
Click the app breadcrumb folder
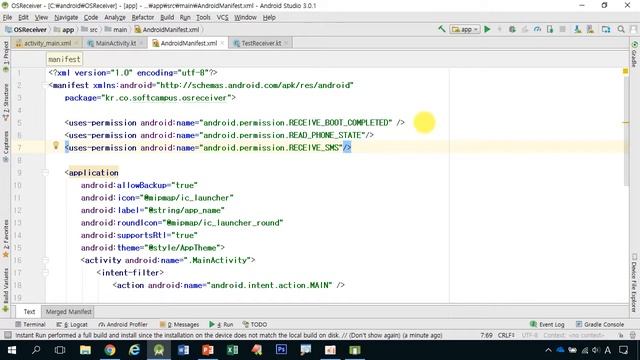click(x=64, y=29)
